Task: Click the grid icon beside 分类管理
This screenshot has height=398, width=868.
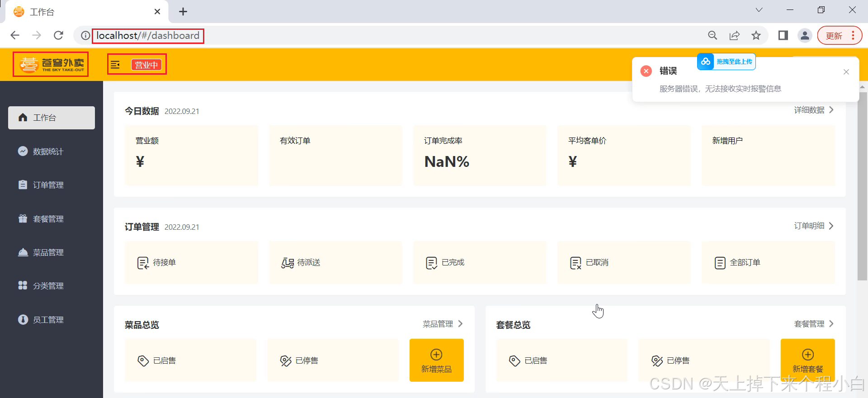Action: click(23, 285)
